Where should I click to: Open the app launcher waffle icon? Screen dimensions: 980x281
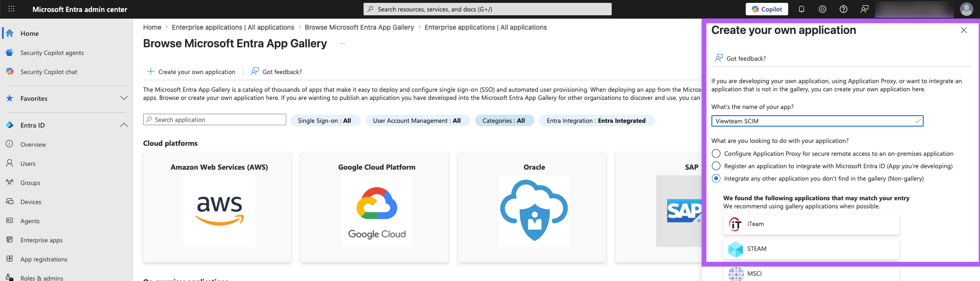[x=11, y=9]
